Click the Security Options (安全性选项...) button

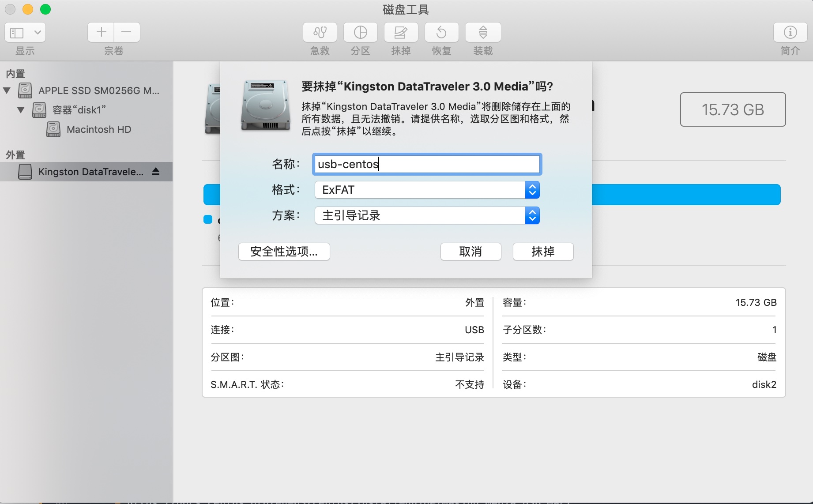point(284,252)
